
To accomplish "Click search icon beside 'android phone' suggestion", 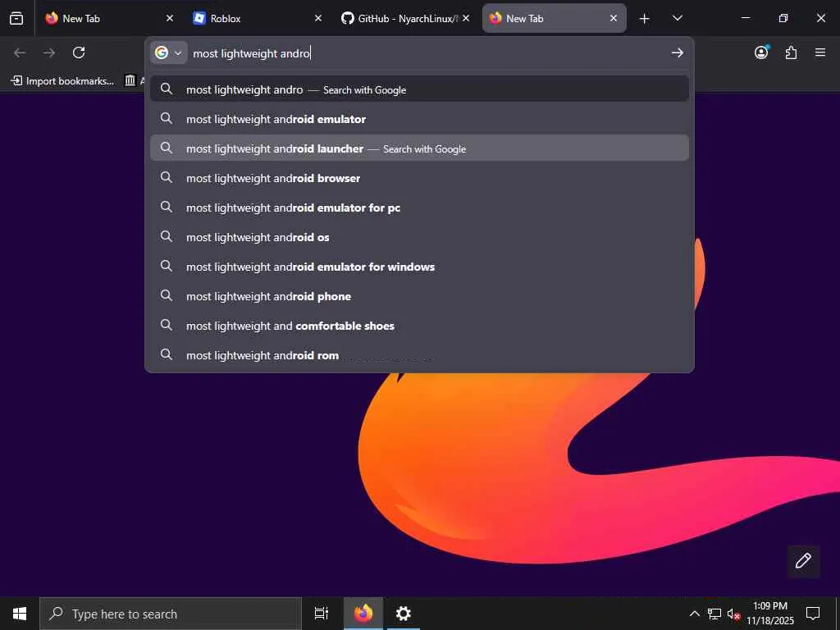I will coord(167,295).
